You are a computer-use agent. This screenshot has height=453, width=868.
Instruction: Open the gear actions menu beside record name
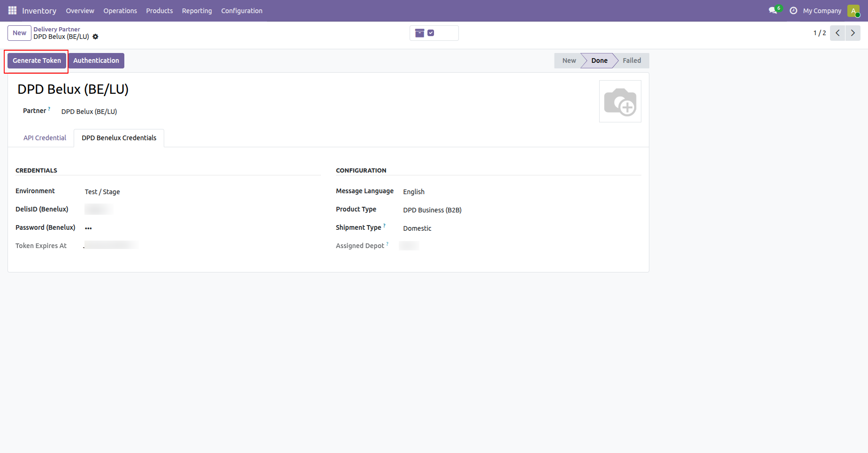click(96, 37)
